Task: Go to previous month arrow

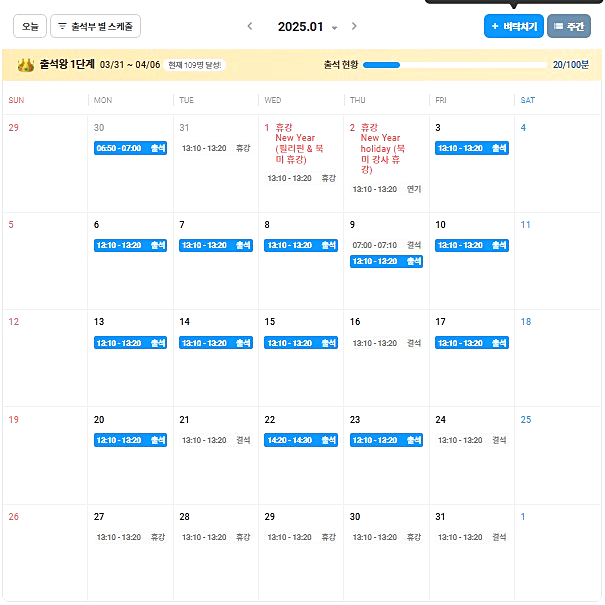Action: [250, 26]
